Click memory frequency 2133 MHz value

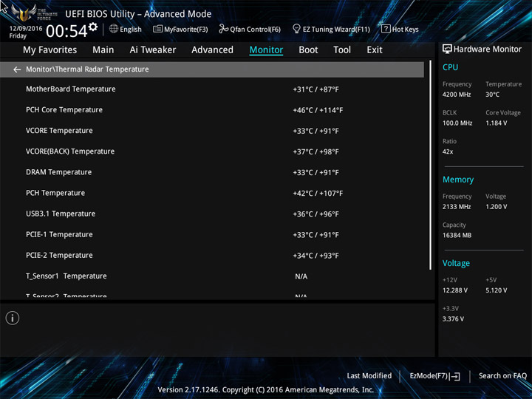(x=457, y=207)
